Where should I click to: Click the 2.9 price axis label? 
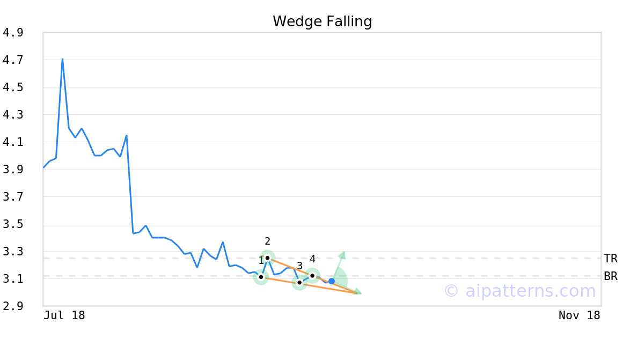coord(13,306)
